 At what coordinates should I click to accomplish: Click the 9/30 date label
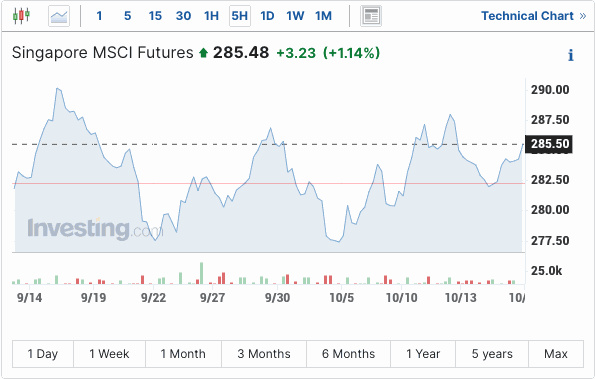277,298
